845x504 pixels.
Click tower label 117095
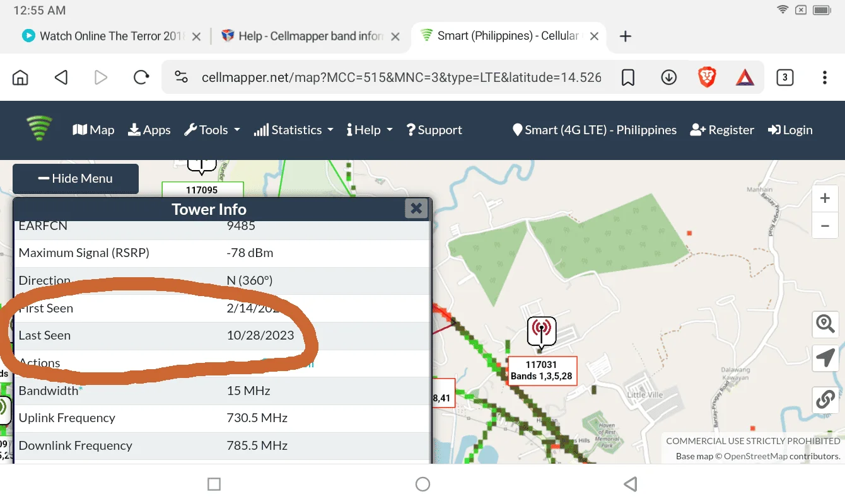[x=202, y=190]
